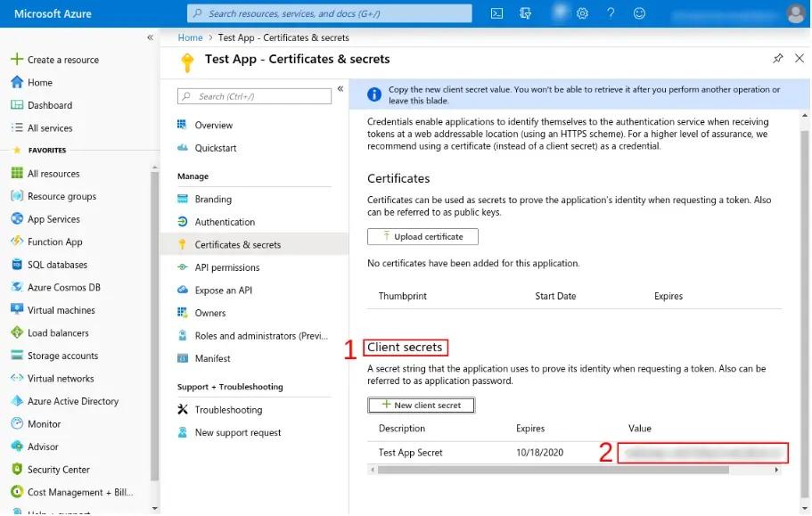Viewport: 812px width, 516px height.
Task: Open the help menu
Action: click(x=612, y=13)
